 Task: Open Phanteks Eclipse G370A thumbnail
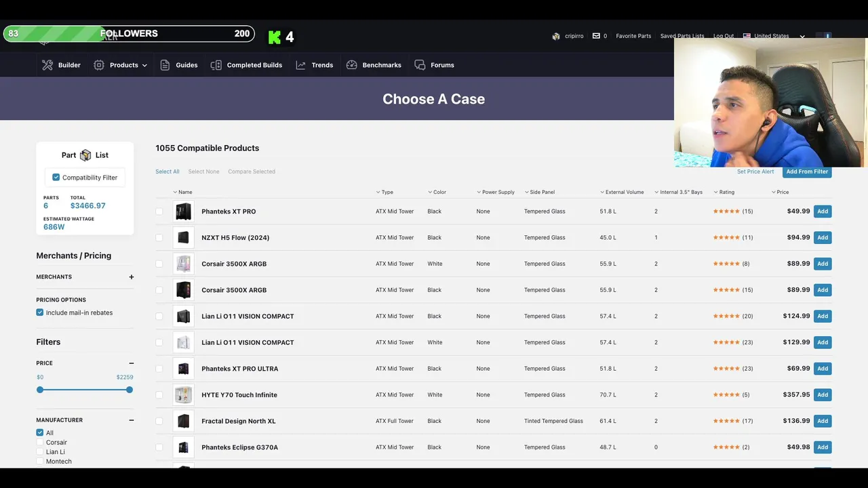pyautogui.click(x=183, y=447)
